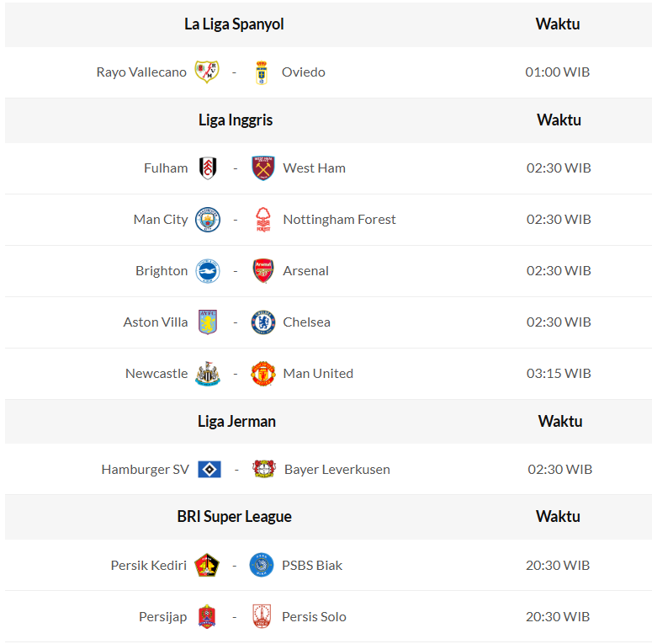Click the Fulham club badge

pos(208,168)
